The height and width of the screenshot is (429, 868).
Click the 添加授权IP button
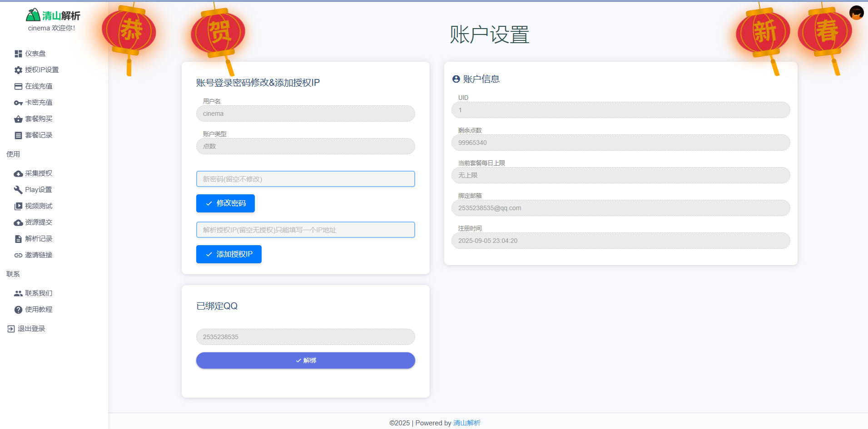(228, 254)
